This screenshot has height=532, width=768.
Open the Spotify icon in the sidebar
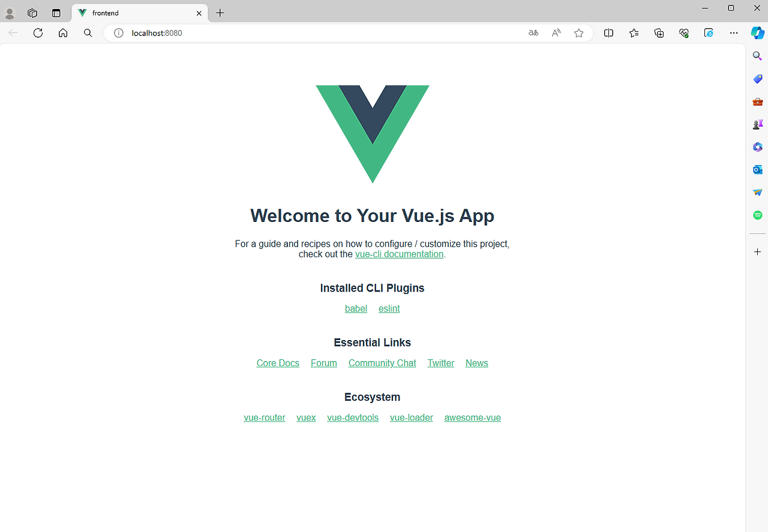[x=757, y=215]
